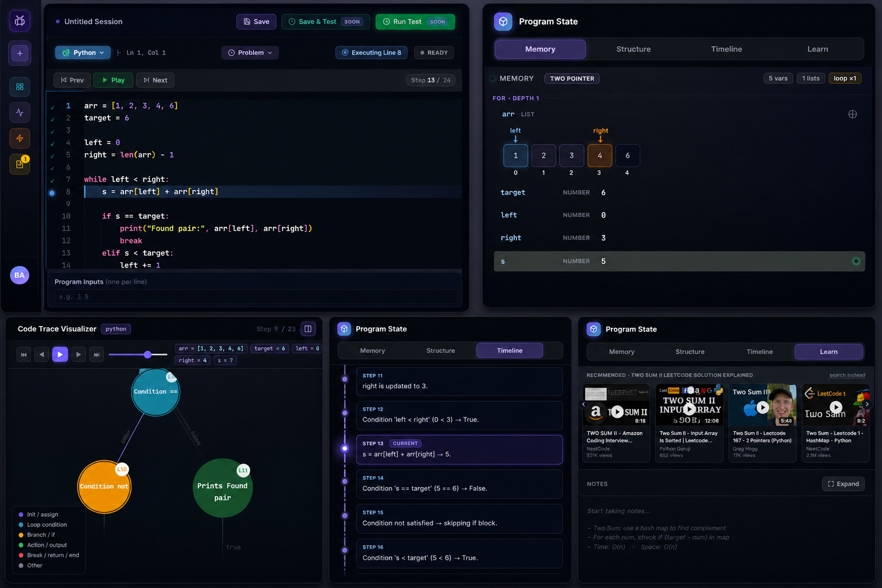Image resolution: width=882 pixels, height=588 pixels.
Task: Click the green Play button in the editor
Action: click(x=113, y=80)
